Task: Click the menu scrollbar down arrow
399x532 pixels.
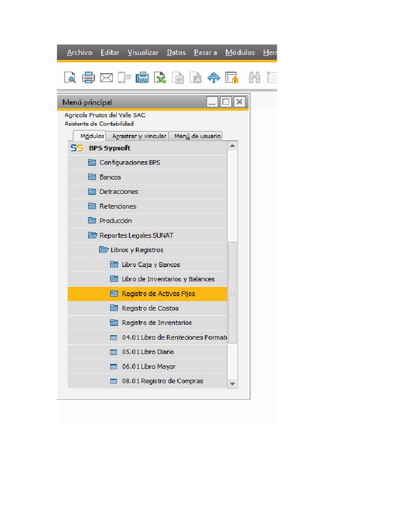Action: tap(232, 384)
